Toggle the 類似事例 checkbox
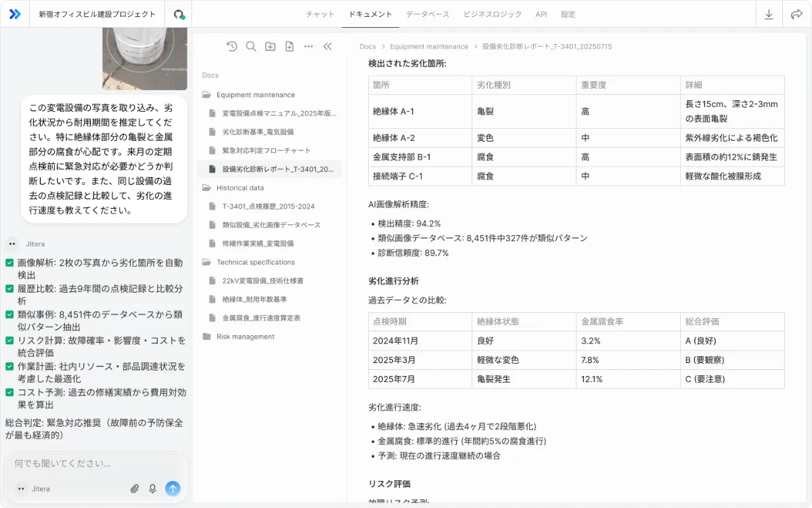Viewport: 812px width, 508px height. click(9, 314)
